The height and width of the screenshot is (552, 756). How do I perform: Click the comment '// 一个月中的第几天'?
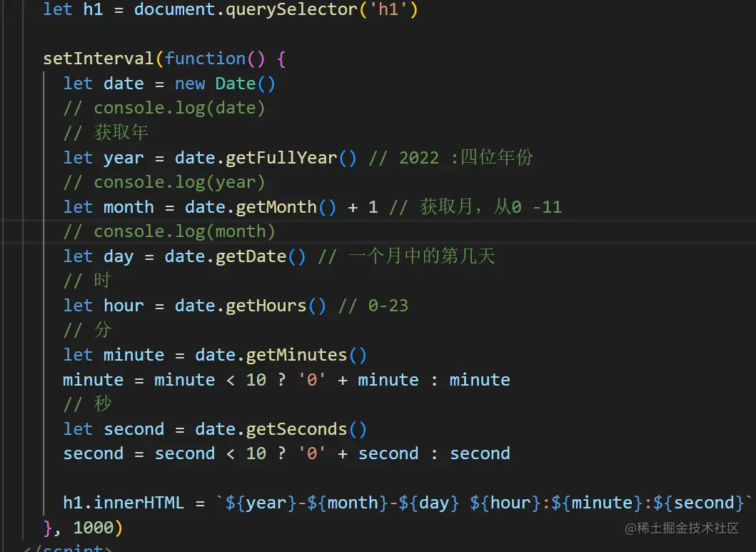pyautogui.click(x=406, y=256)
